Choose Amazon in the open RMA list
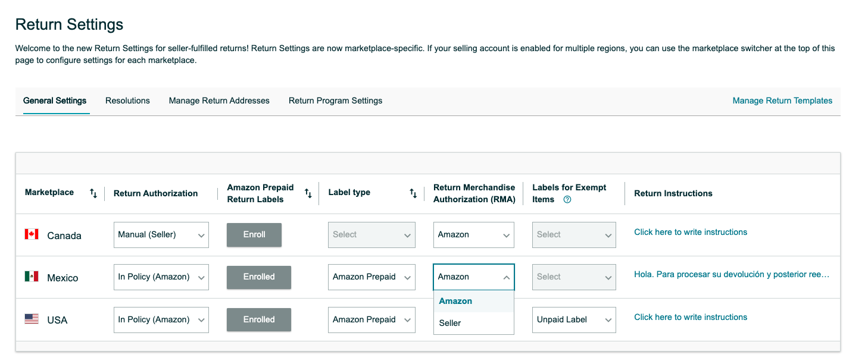 pos(474,302)
